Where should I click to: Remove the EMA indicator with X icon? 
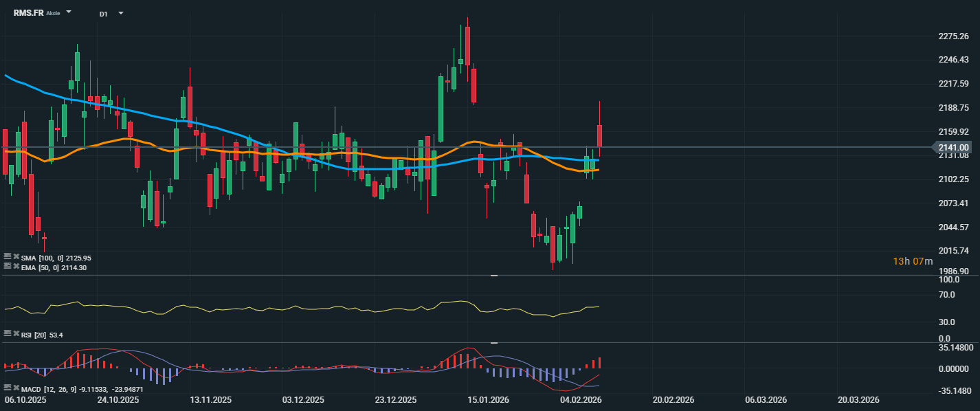point(16,267)
